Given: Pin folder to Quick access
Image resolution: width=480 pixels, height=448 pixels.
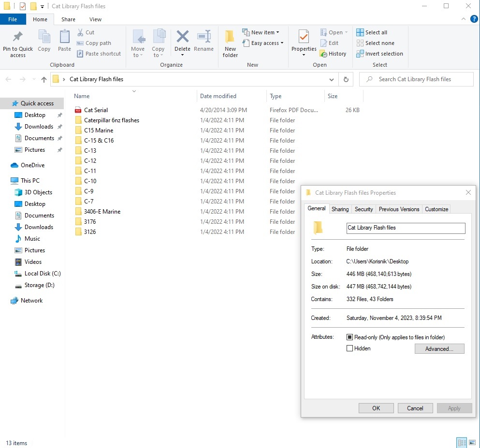Looking at the screenshot, I should click(18, 44).
